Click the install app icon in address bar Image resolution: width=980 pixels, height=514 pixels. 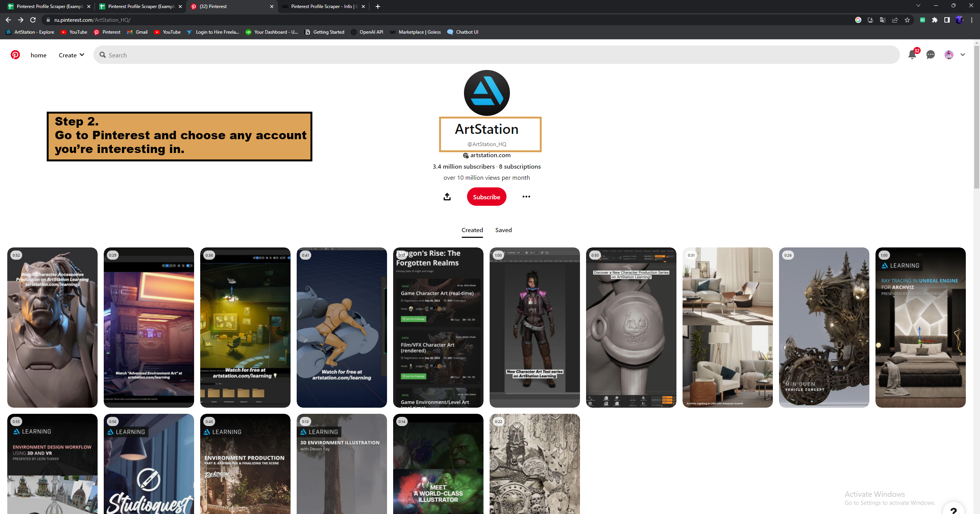tap(871, 20)
